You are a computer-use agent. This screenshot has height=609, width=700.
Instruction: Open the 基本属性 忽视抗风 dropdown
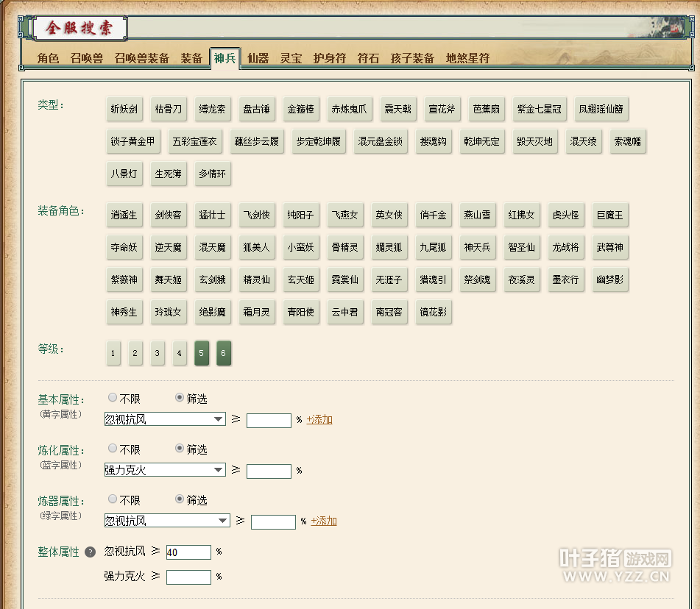164,419
